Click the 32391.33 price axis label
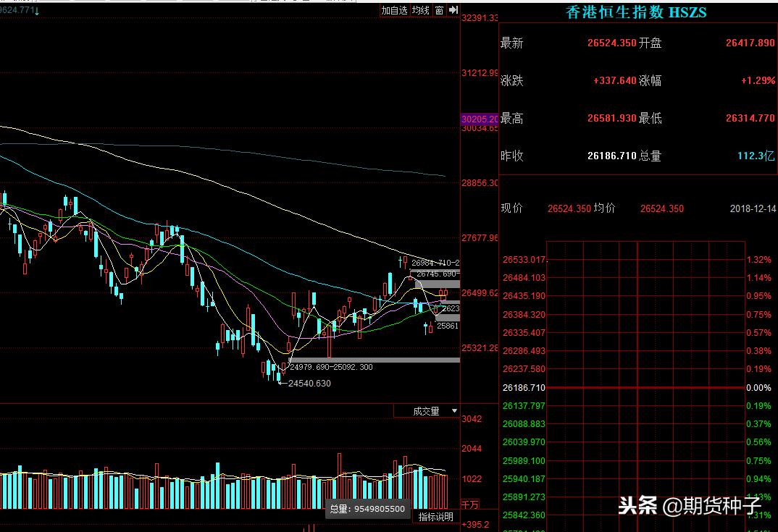The width and height of the screenshot is (778, 532). tap(480, 18)
